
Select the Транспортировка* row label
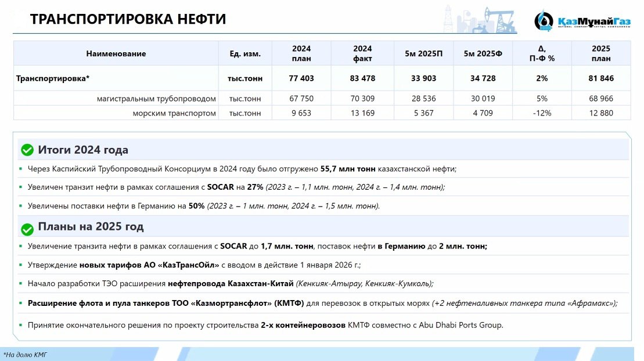(53, 78)
